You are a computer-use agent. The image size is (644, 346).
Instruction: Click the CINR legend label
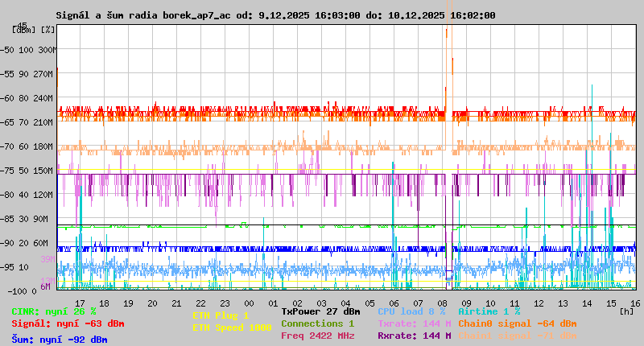click(54, 311)
